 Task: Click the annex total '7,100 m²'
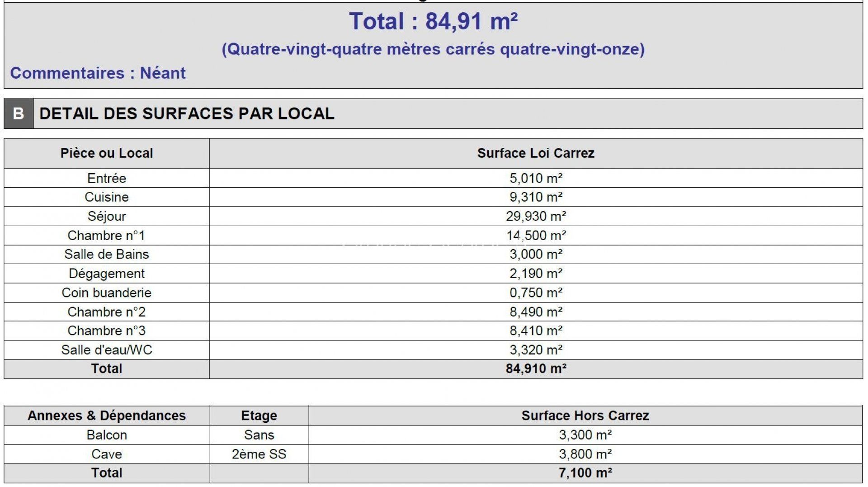click(585, 473)
